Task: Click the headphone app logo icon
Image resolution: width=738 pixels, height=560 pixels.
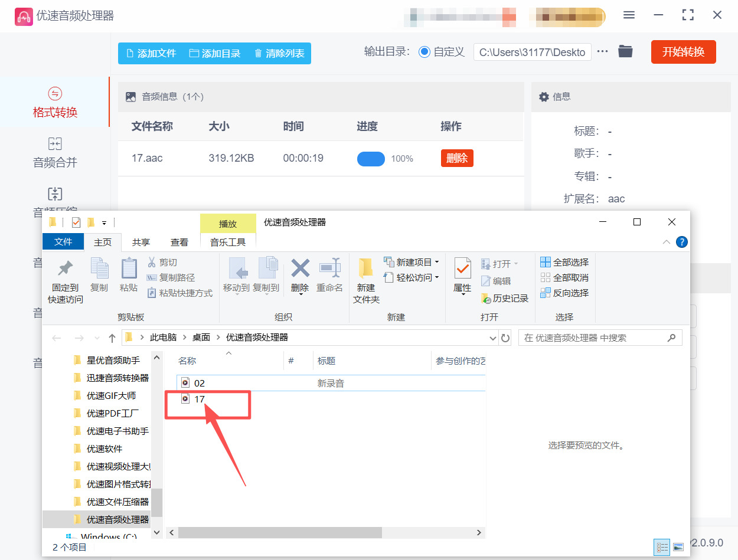Action: [24, 15]
